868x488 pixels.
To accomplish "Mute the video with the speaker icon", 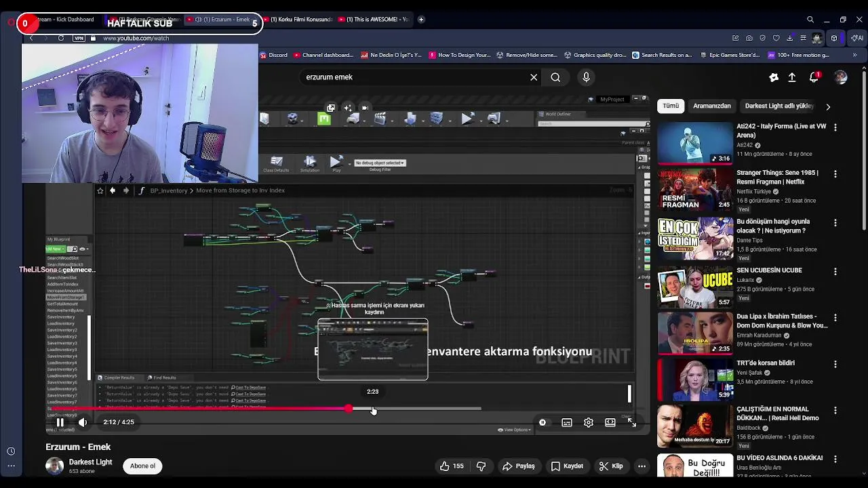I will coord(83,422).
